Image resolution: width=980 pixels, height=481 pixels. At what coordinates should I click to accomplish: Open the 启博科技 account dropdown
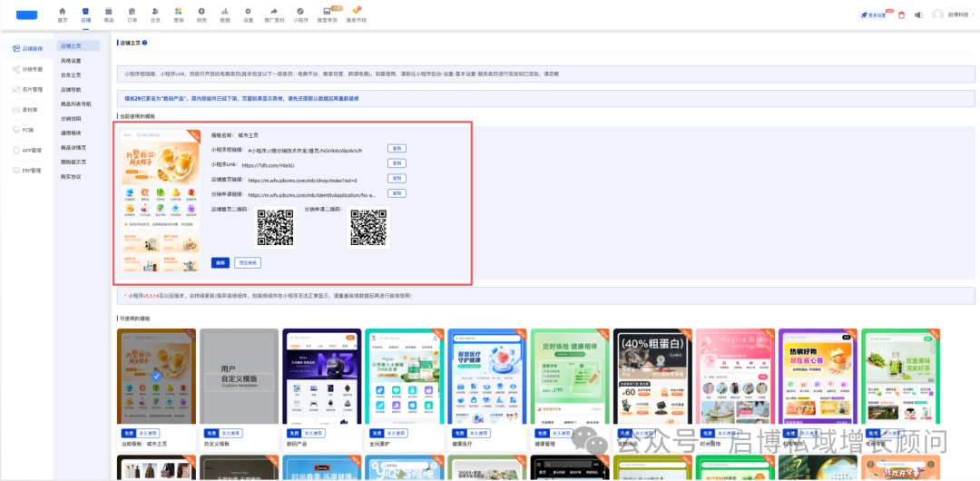[959, 15]
